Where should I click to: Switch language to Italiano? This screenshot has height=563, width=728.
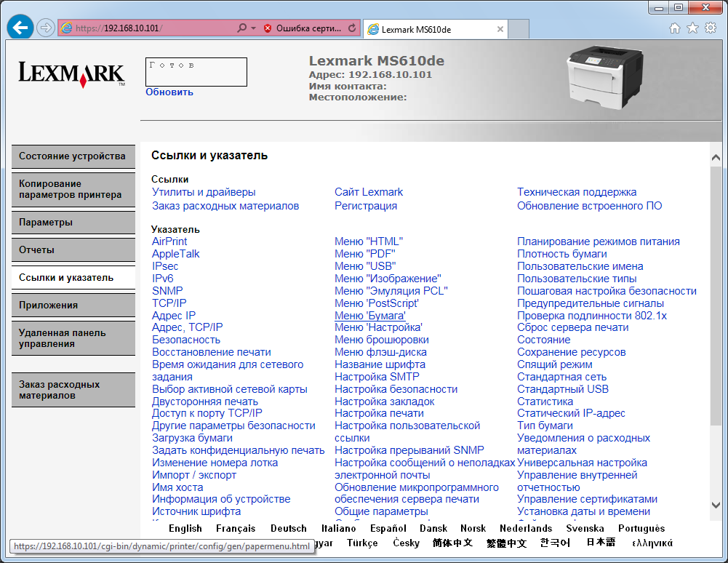point(338,528)
